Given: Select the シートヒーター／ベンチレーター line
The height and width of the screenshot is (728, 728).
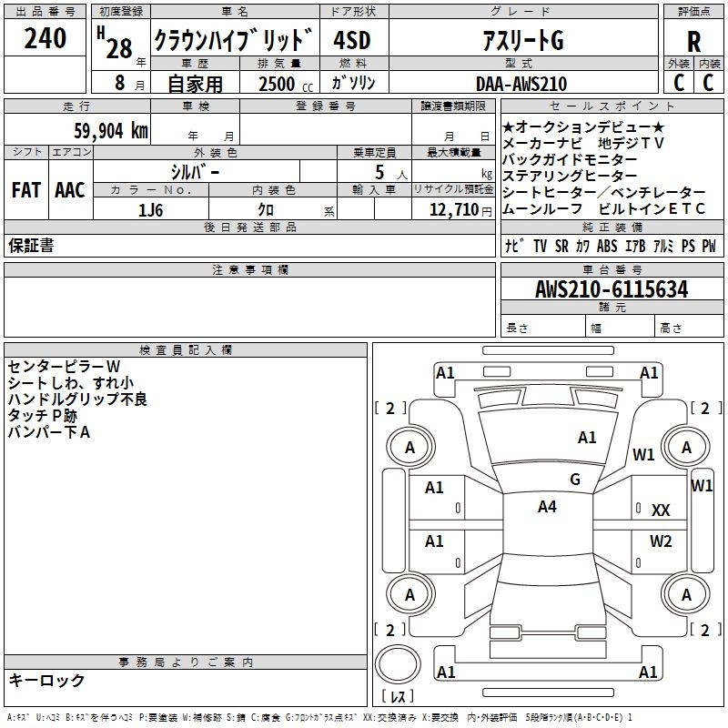Looking at the screenshot, I should pos(603,192).
